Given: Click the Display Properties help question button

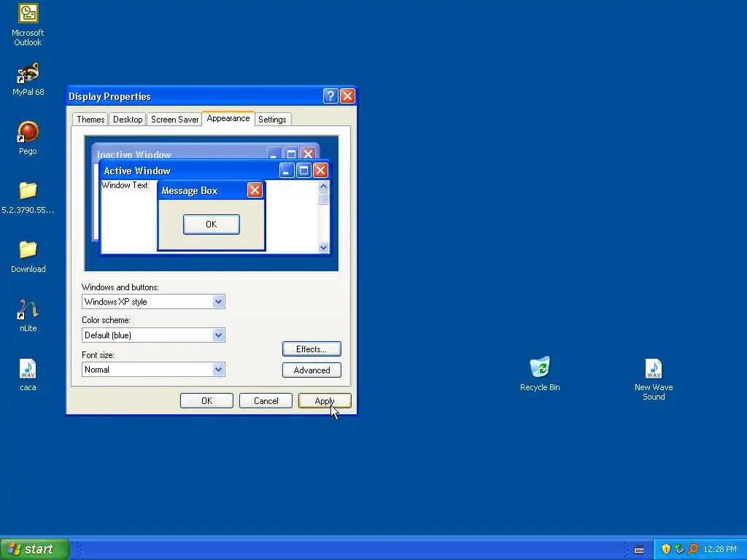Looking at the screenshot, I should 330,96.
